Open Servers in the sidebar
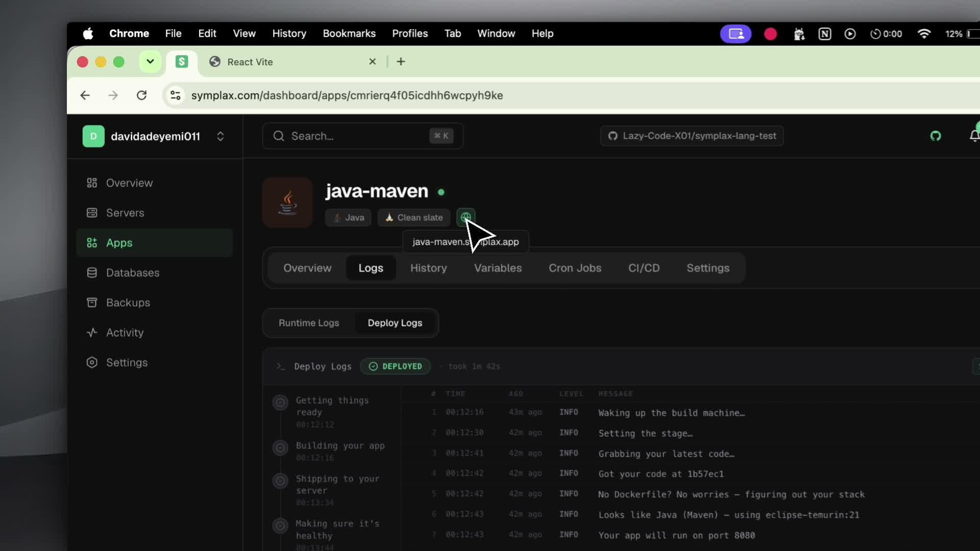 [155, 213]
